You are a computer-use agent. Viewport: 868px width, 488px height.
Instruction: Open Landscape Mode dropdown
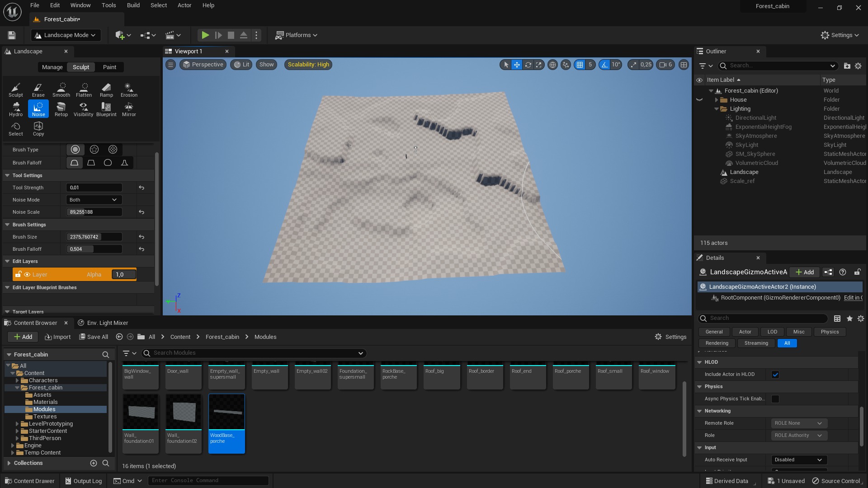pos(66,35)
